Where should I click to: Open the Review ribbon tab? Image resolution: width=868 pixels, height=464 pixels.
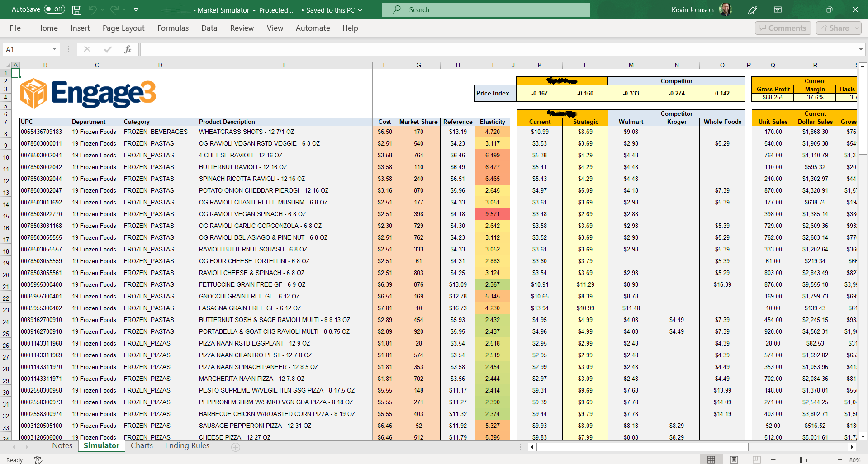[x=242, y=28]
